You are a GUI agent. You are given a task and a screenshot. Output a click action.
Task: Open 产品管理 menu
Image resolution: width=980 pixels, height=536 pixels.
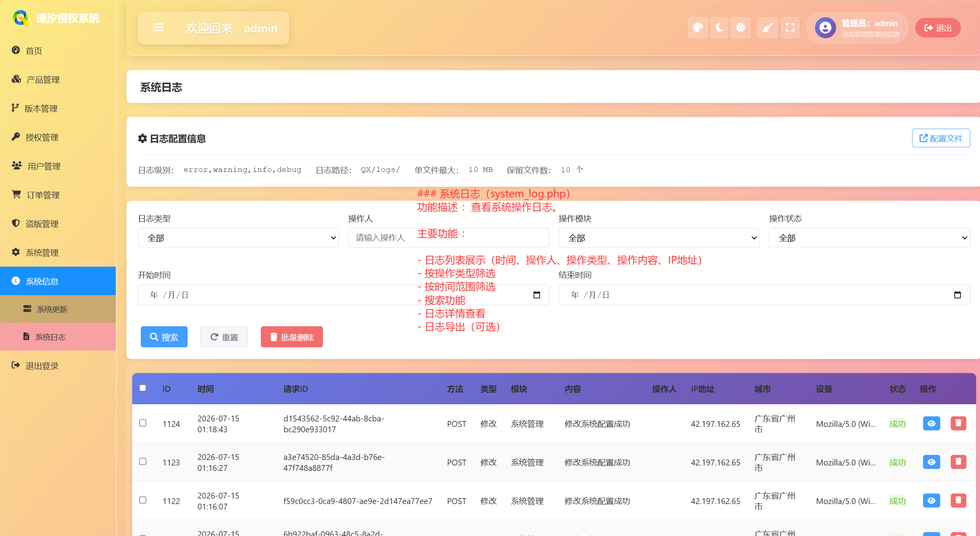pos(58,80)
